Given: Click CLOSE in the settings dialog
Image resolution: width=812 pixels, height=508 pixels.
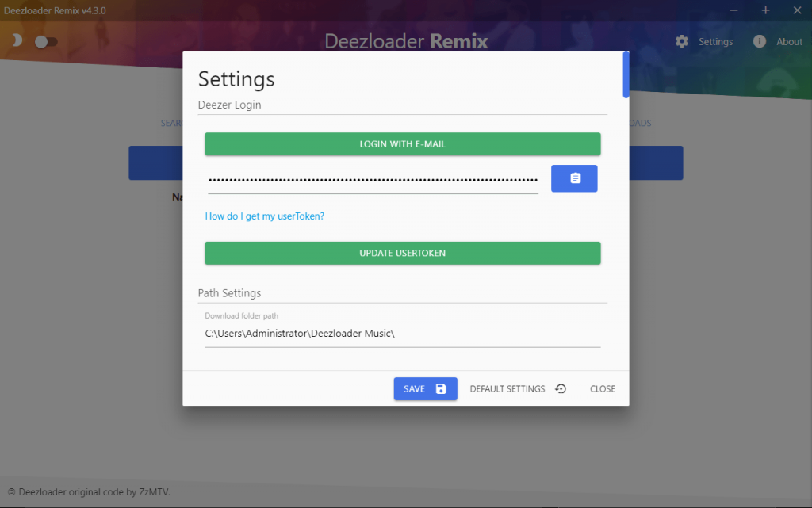Looking at the screenshot, I should click(x=603, y=388).
